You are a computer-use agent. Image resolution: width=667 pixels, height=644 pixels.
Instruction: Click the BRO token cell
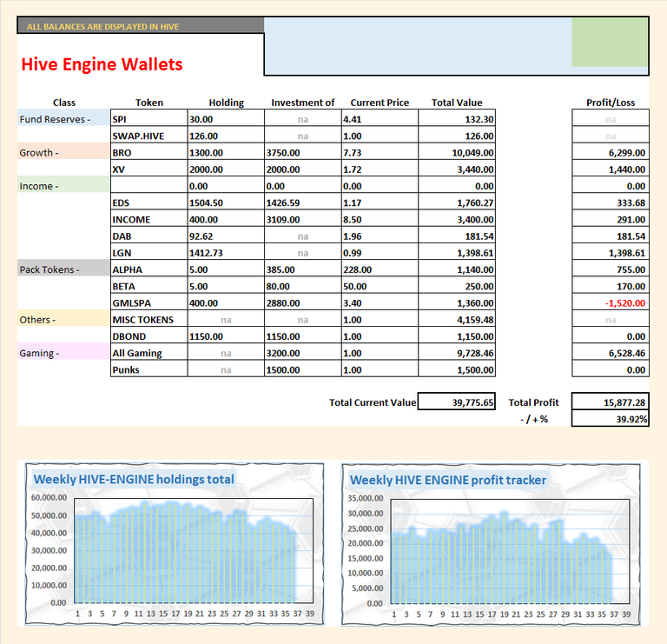[149, 152]
